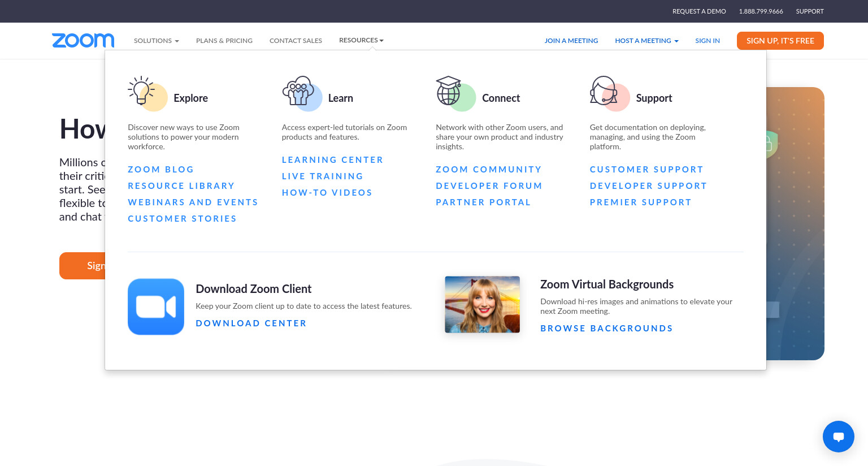Click the phone number 1.888.799.9666

761,11
